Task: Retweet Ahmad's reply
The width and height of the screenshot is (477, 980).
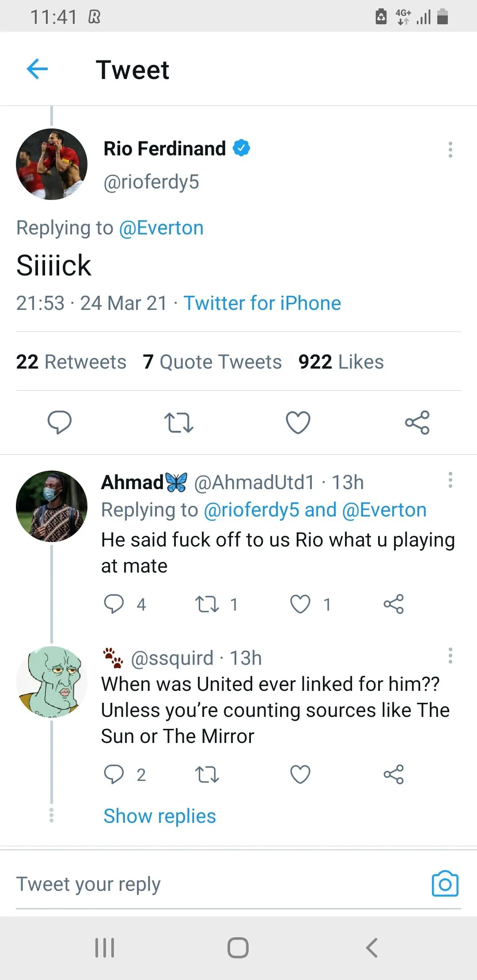Action: (207, 604)
